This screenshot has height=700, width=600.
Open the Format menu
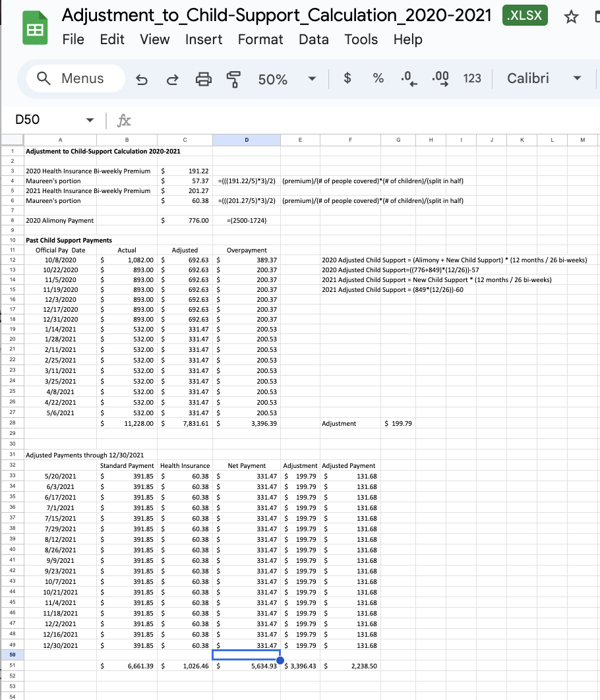pos(260,40)
